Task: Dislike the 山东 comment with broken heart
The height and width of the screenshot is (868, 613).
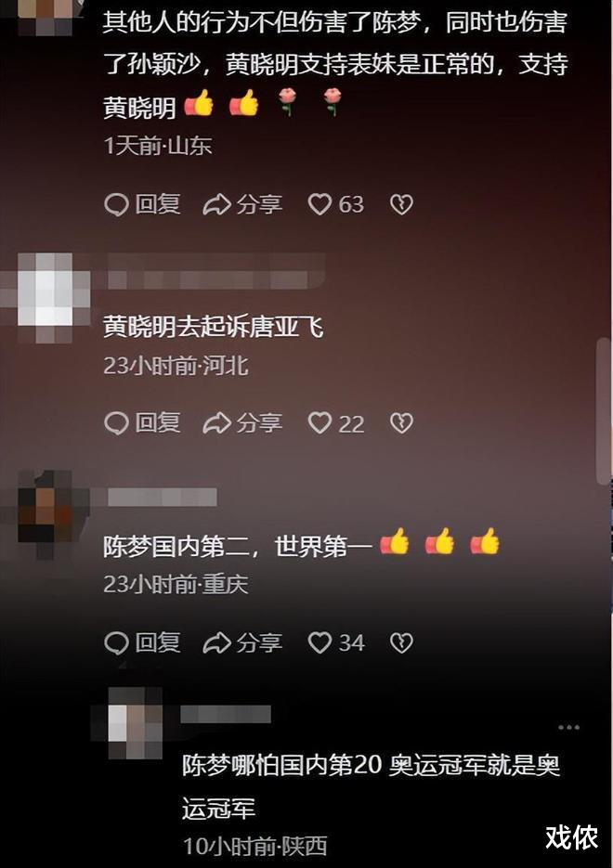Action: [x=401, y=204]
